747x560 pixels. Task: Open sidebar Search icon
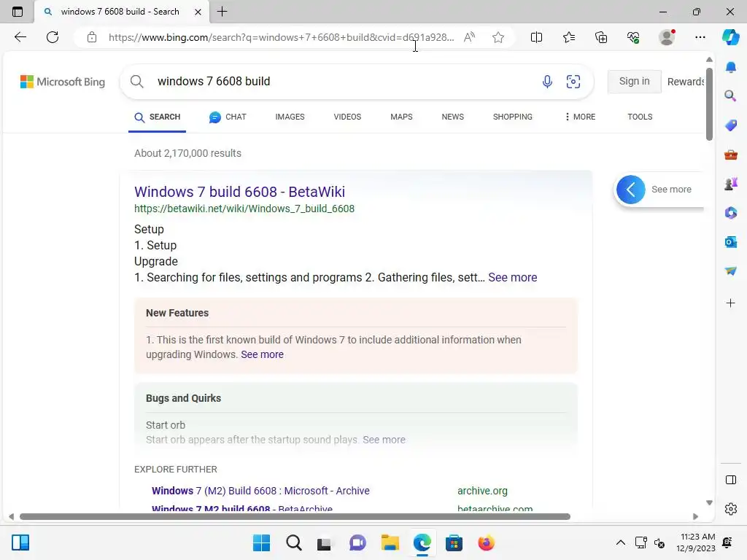pos(730,96)
